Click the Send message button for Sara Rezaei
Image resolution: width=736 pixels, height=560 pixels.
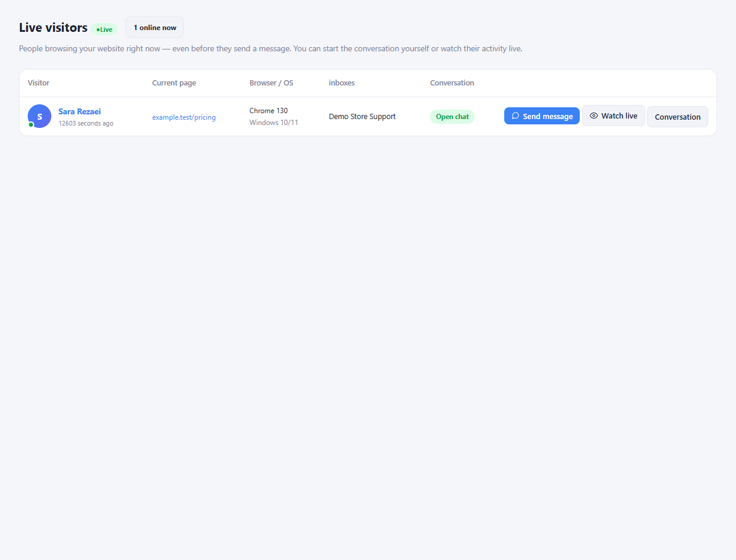541,116
